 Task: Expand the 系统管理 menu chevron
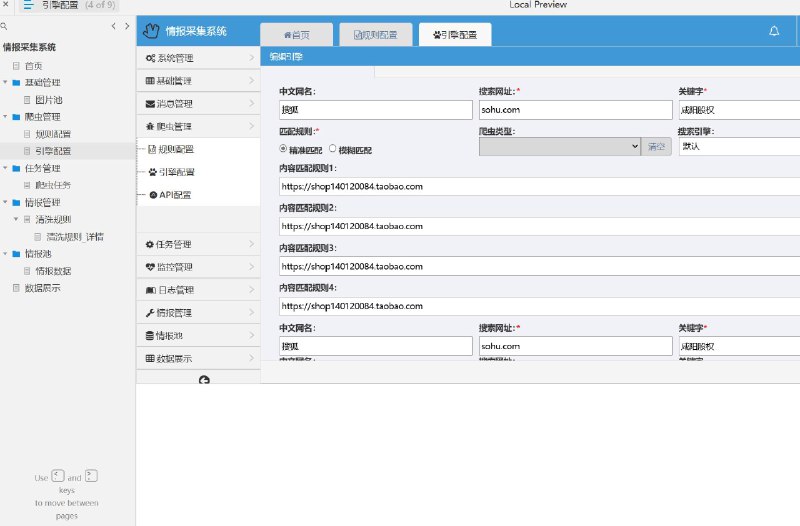coord(252,58)
